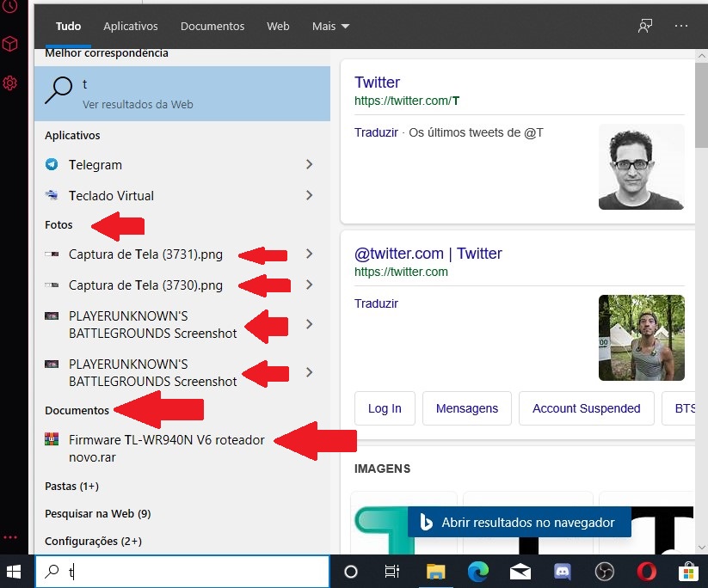The height and width of the screenshot is (588, 708).
Task: Open the @twitter.com | Twitter link
Action: click(428, 253)
